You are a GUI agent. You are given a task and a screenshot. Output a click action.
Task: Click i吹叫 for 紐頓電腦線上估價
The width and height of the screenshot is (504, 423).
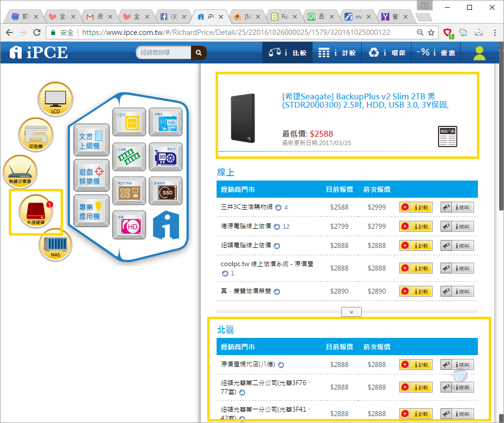tap(457, 246)
